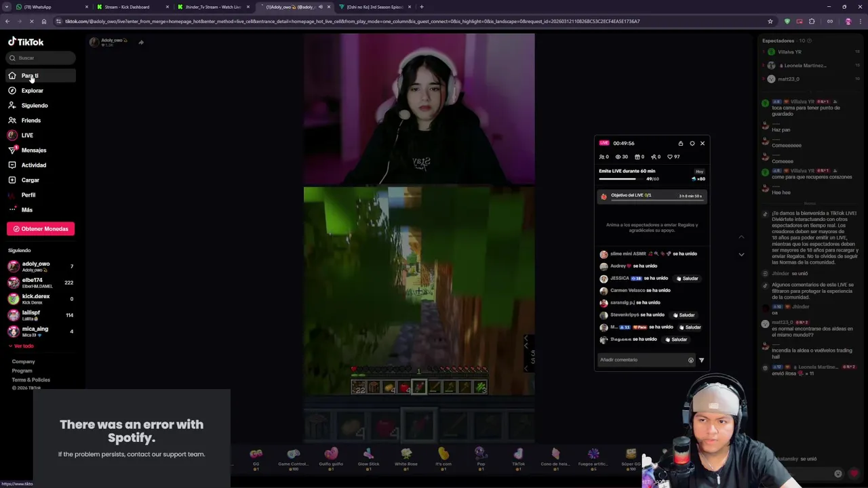Open Villalva YR in viewers list

coord(789,52)
